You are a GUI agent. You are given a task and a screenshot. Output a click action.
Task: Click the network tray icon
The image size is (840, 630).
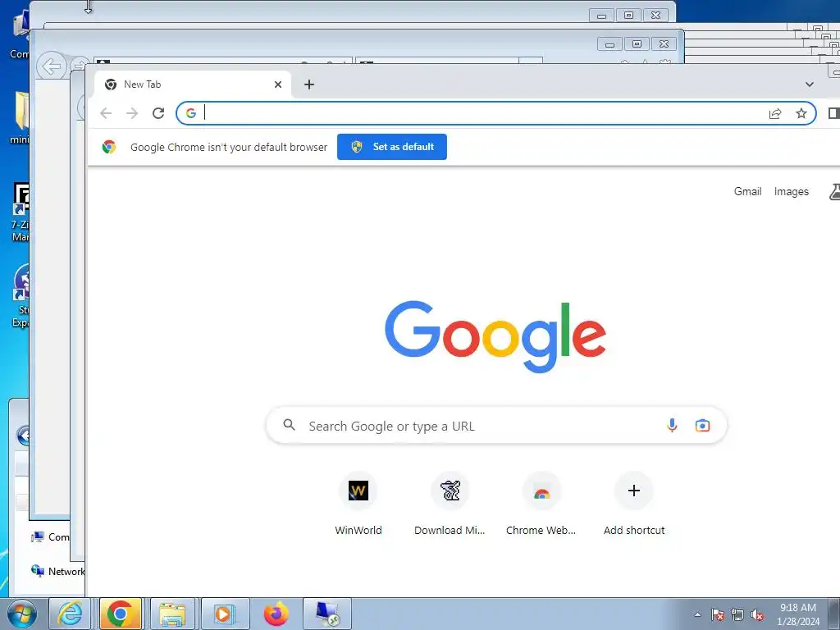point(737,614)
